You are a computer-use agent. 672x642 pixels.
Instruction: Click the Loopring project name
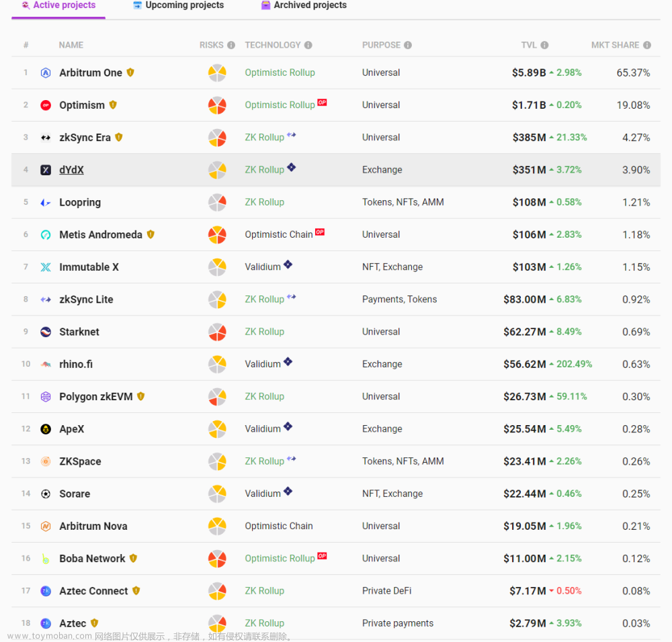80,202
